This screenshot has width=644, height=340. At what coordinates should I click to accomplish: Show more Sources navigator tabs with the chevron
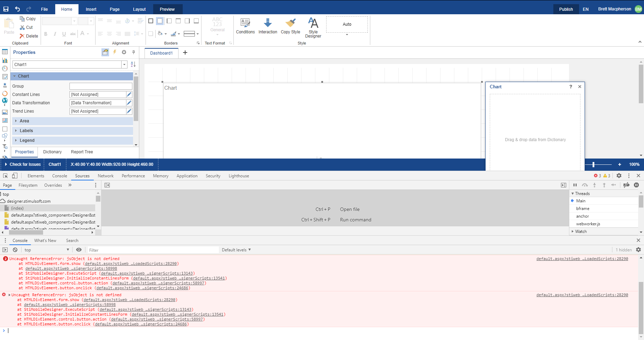pyautogui.click(x=70, y=185)
